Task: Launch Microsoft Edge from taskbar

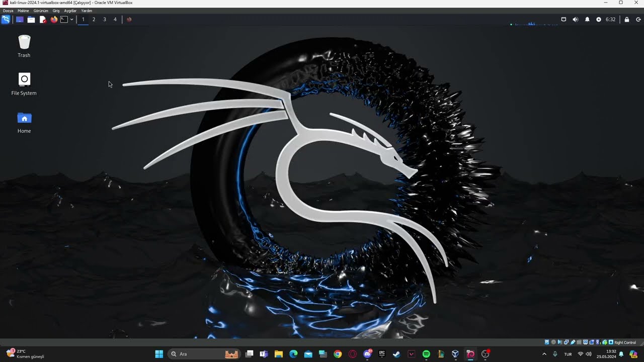Action: [x=293, y=354]
